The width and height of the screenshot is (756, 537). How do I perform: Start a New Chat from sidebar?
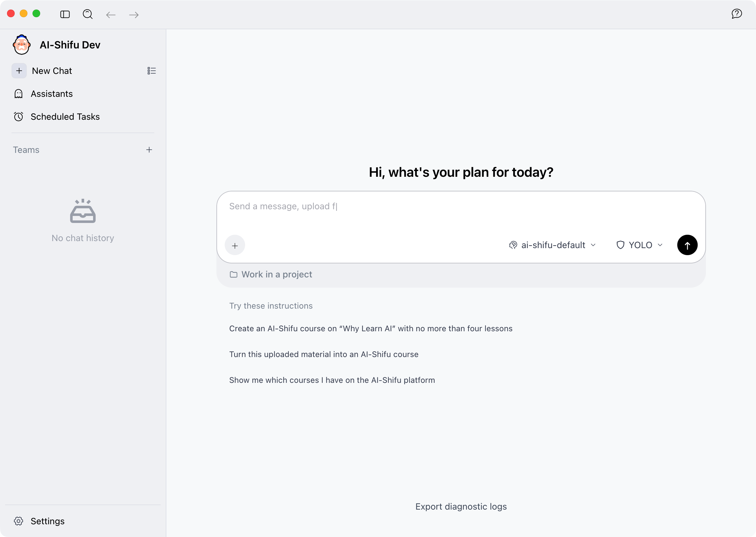coord(52,71)
